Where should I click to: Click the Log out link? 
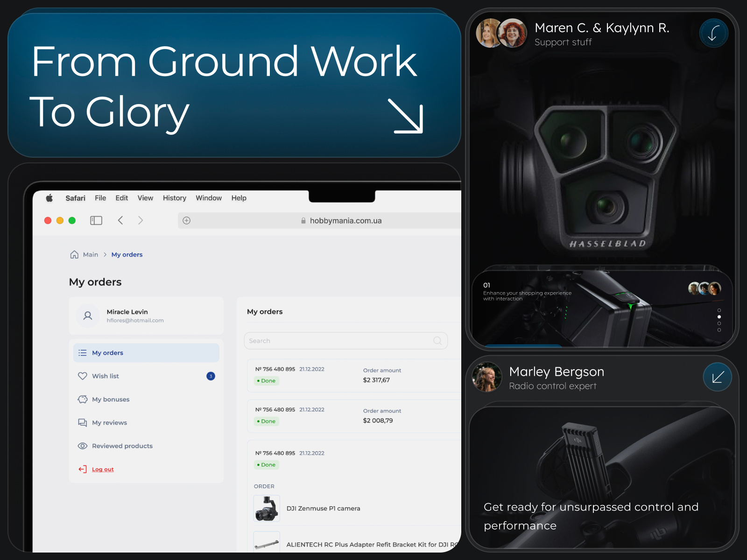102,469
